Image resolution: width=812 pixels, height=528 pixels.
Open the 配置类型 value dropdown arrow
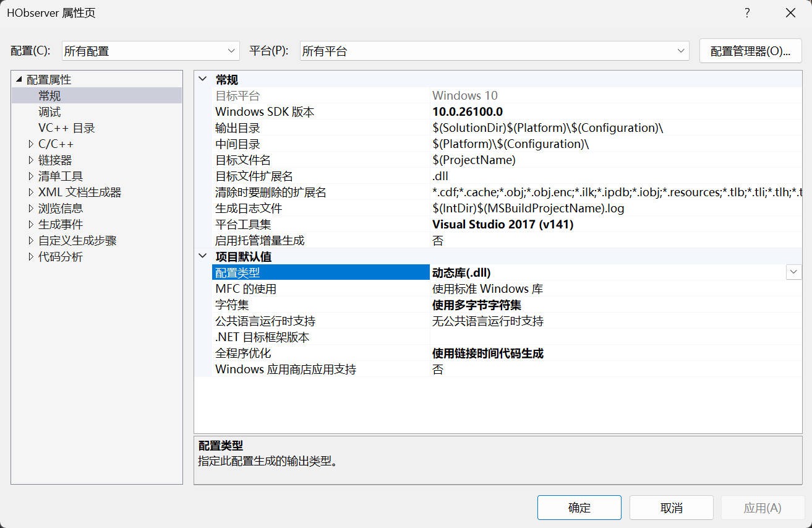tap(793, 272)
